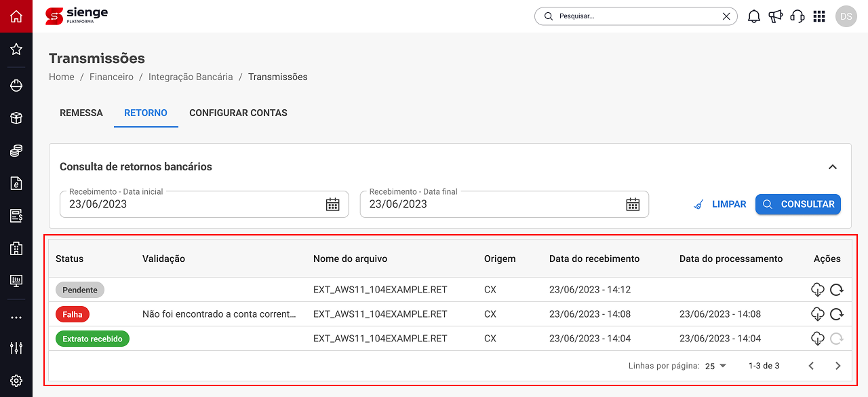Open notifications bell
Viewport: 868px width, 397px height.
754,16
